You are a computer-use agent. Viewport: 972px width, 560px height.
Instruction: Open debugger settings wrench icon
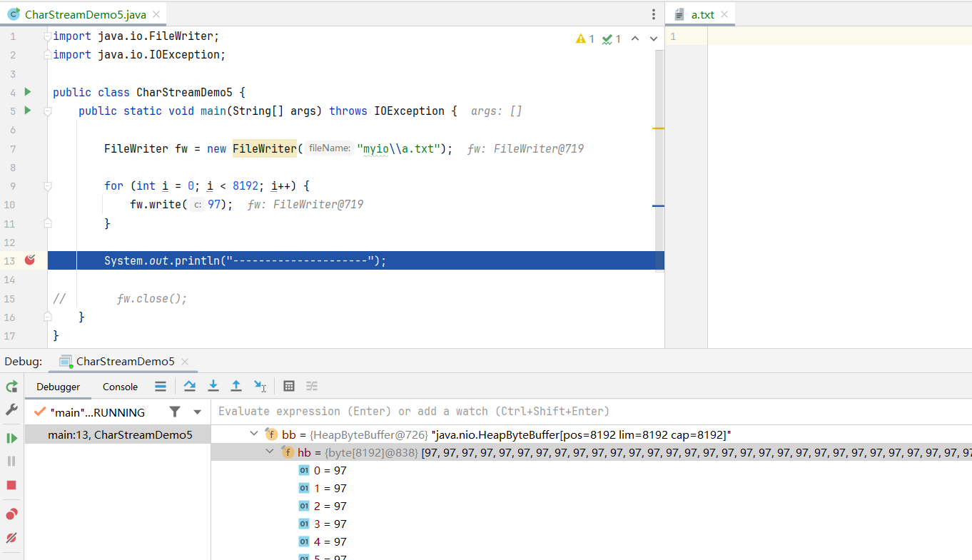pos(11,409)
